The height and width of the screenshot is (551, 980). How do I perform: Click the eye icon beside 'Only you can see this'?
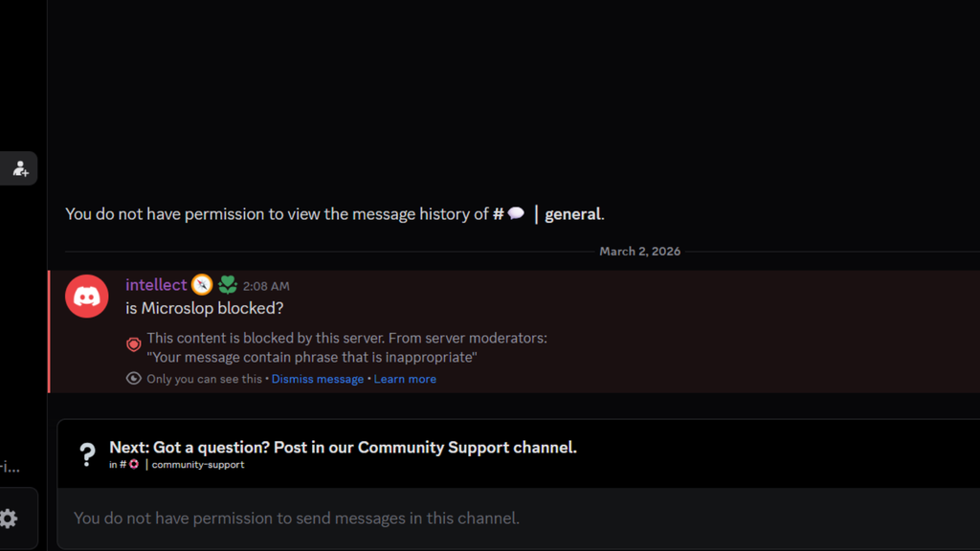134,379
